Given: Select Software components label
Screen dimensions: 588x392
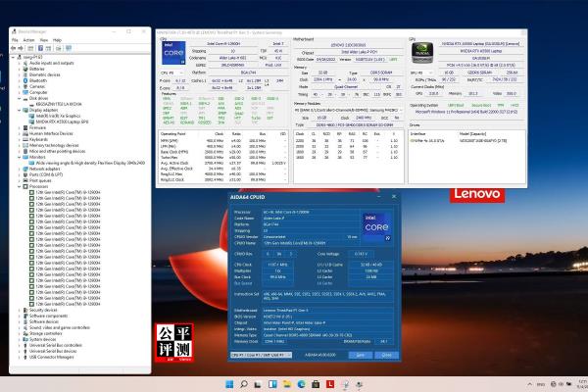Looking at the screenshot, I should click(x=48, y=316).
